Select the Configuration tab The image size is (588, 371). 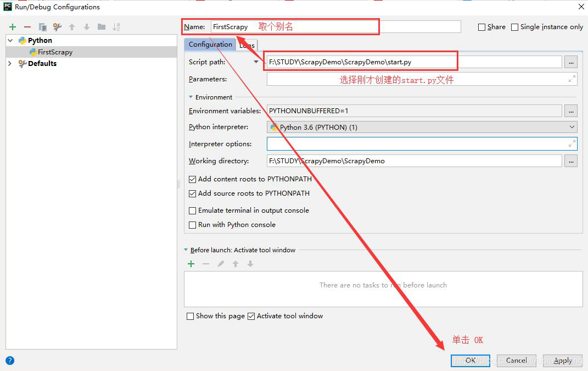(210, 45)
